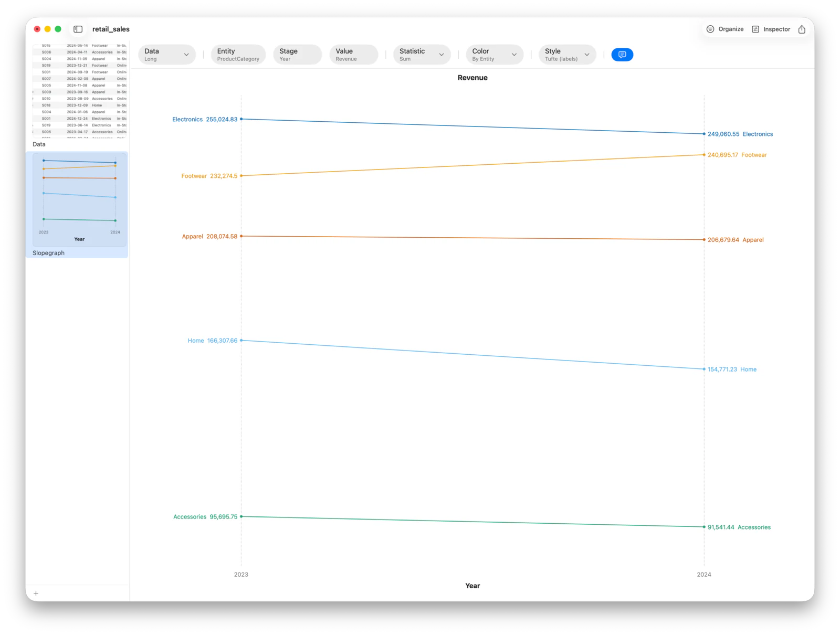Screen dimensions: 840x635
Task: Click the Apparel 2023 data point
Action: pyautogui.click(x=241, y=236)
